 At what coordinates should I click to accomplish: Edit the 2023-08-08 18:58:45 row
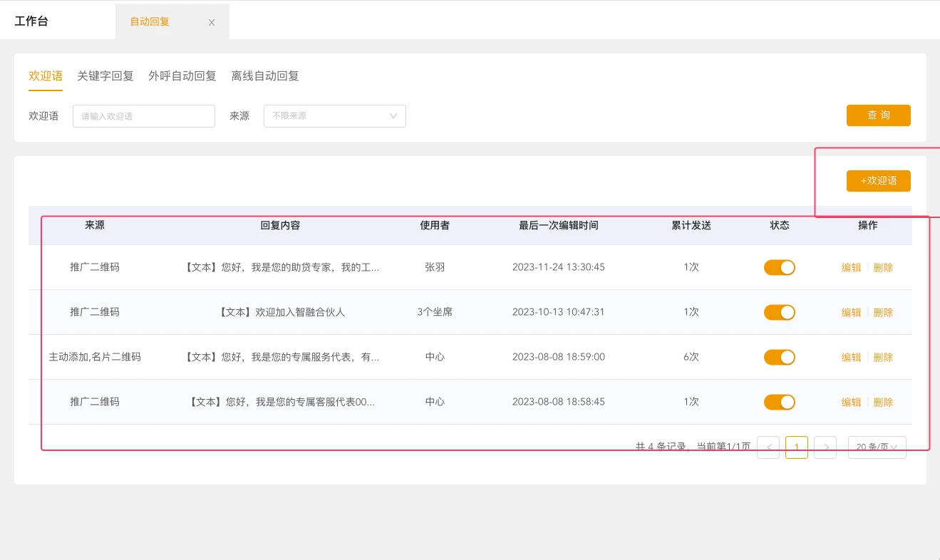pos(852,403)
